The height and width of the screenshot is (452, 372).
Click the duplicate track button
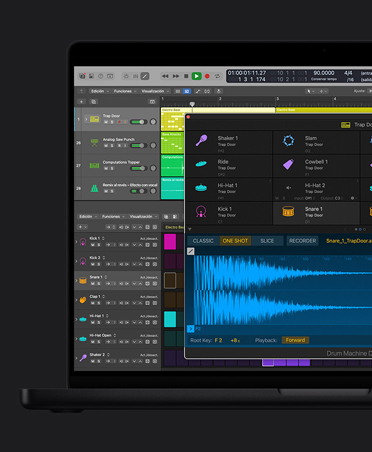pyautogui.click(x=93, y=101)
